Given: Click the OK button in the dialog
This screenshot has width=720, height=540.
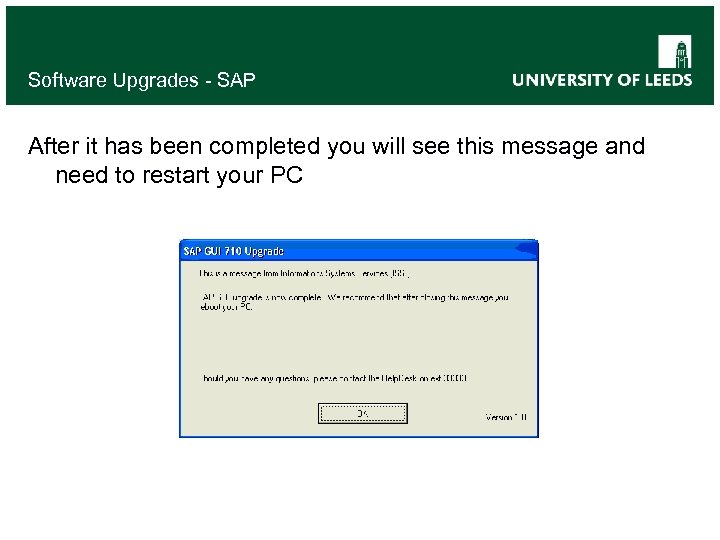Looking at the screenshot, I should pos(362,413).
